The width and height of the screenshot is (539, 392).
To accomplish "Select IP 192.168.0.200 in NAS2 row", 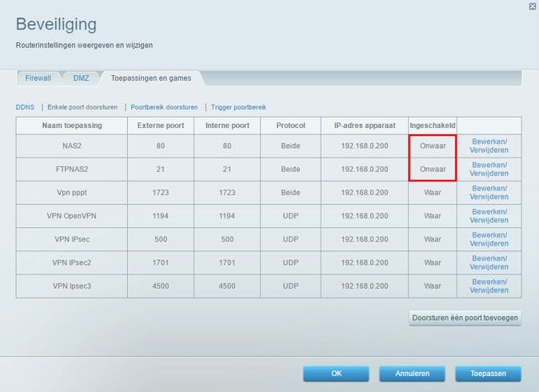I will point(365,146).
